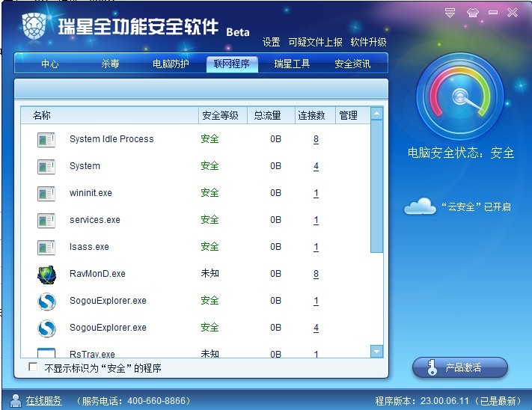This screenshot has width=532, height=410.
Task: Select the lsass.exe name text
Action: [x=89, y=247]
